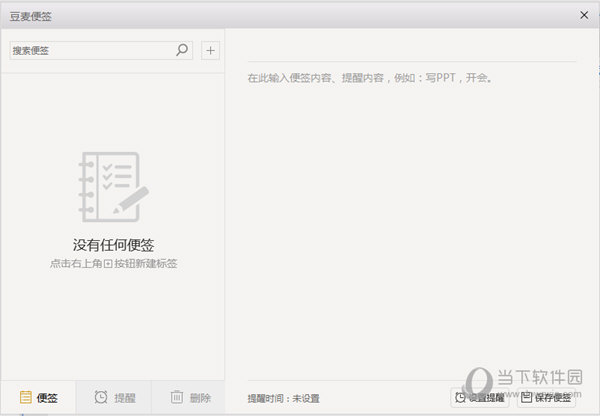Click the search magnifier icon
The width and height of the screenshot is (600, 416).
tap(182, 50)
